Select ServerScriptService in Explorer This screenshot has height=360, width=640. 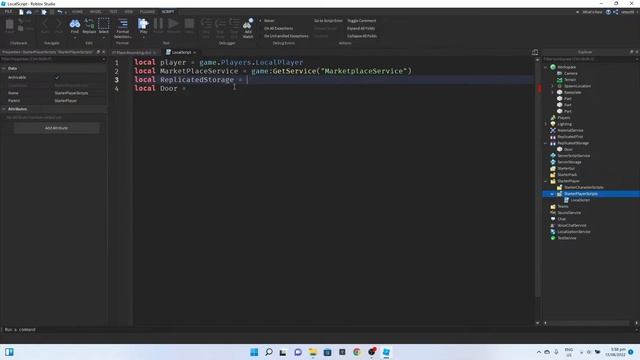click(x=573, y=156)
